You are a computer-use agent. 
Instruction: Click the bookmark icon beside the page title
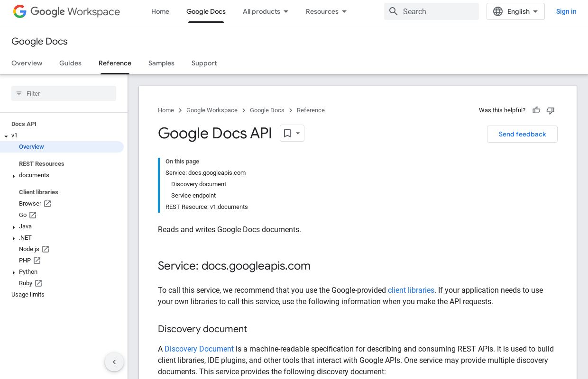tap(287, 133)
